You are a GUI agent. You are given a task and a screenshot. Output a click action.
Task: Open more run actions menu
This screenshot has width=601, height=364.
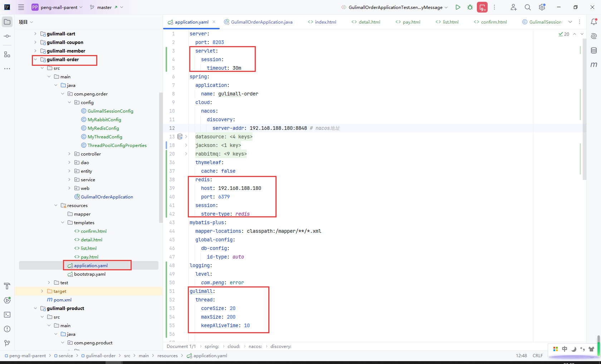(x=494, y=7)
